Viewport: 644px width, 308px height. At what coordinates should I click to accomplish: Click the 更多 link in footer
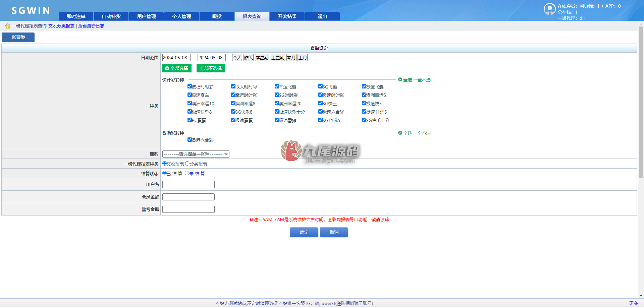tap(633, 303)
